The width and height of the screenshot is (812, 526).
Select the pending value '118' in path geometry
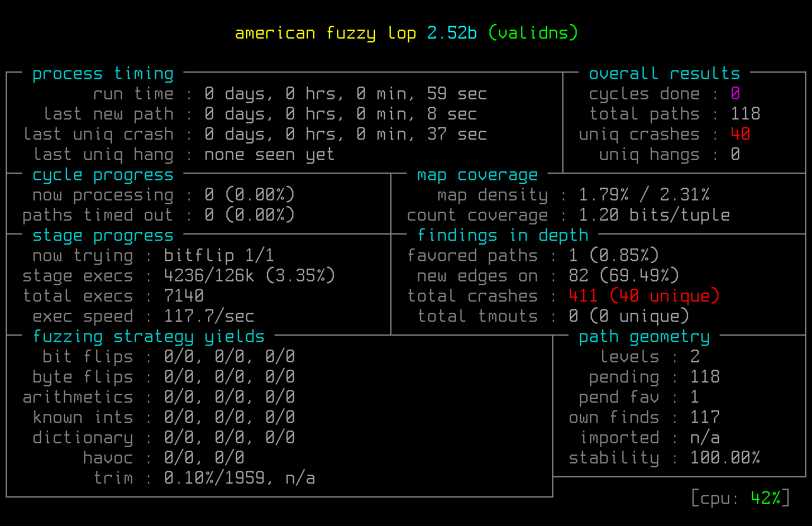point(705,377)
